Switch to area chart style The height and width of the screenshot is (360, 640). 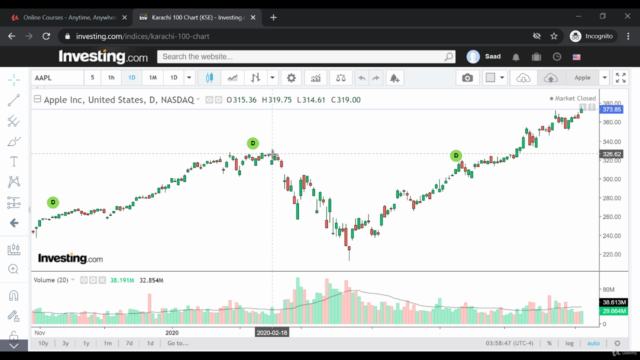232,78
